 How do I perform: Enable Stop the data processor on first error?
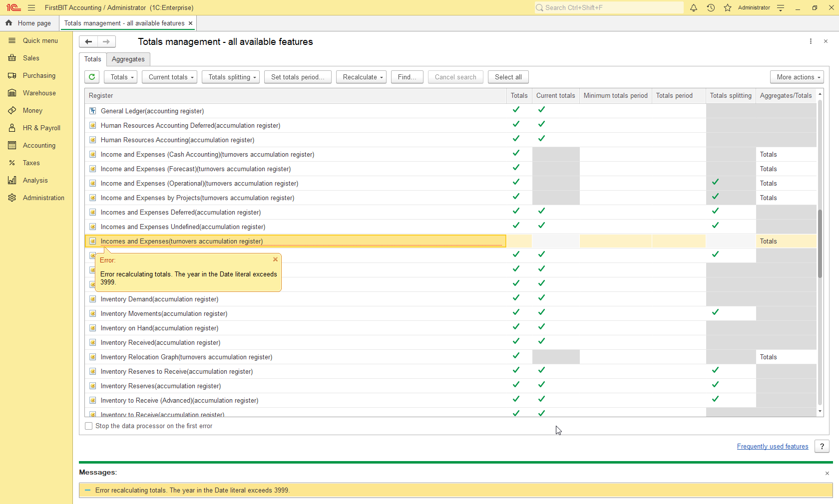point(89,426)
